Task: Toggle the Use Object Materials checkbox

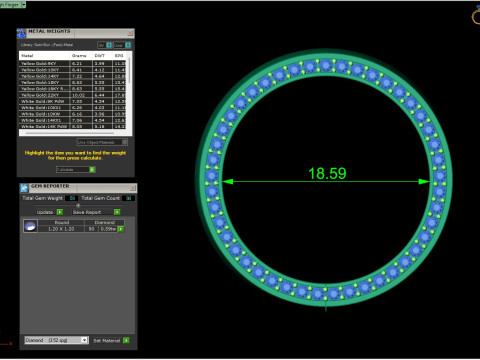Action: click(125, 142)
